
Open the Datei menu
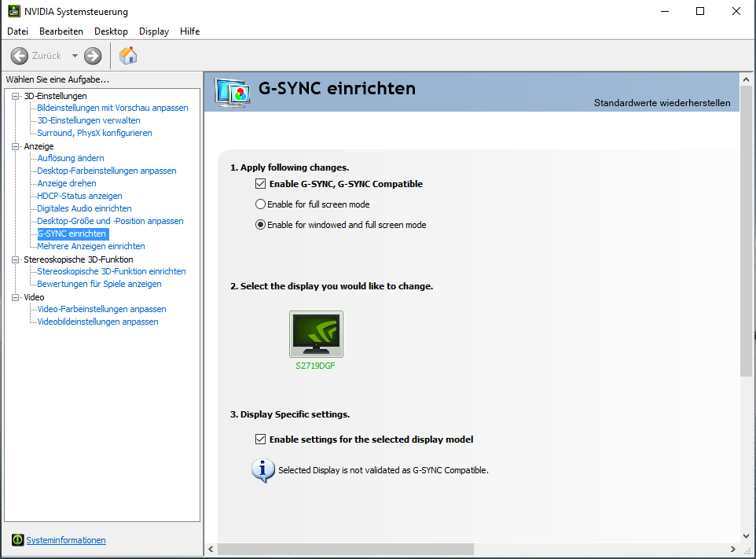[18, 31]
